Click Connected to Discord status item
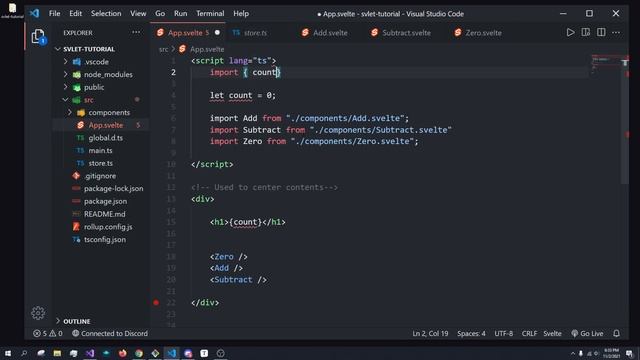Viewport: 640px width, 360px height. tap(110, 333)
